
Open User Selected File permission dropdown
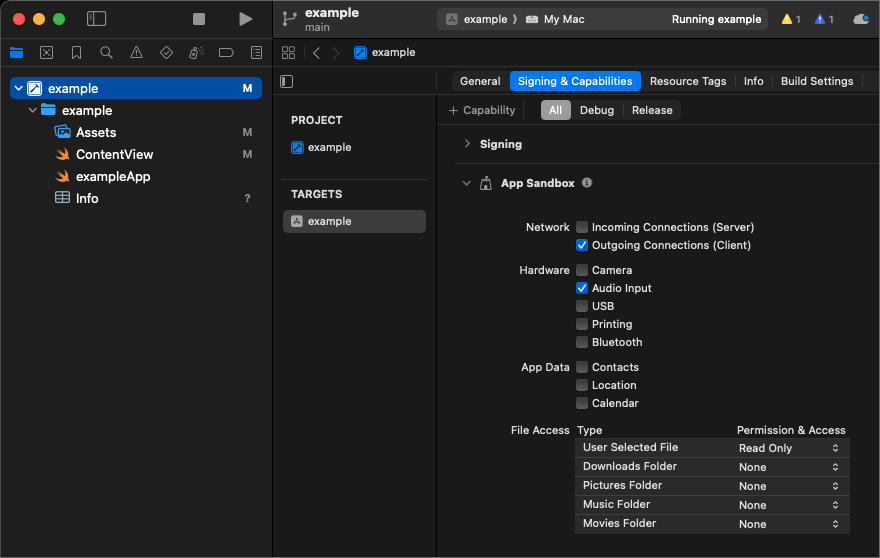tap(789, 448)
